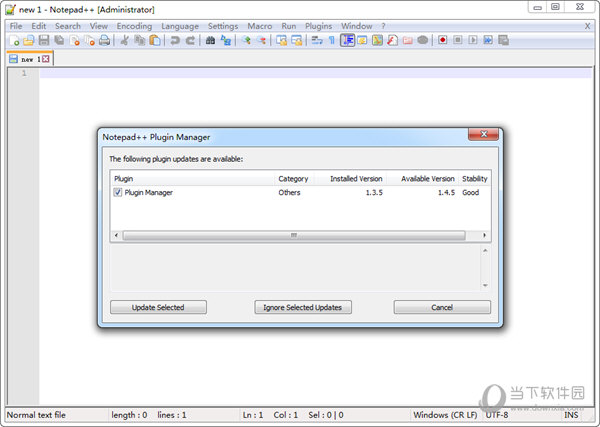Screen dimensions: 600x427
Task: Click the Cut scissors icon
Action: [124, 40]
